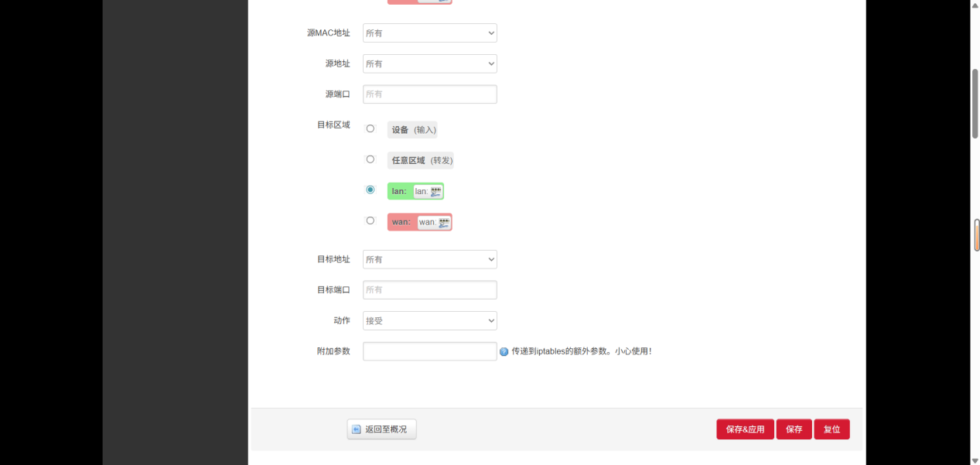Click the help icon beside iptables parameter note

505,350
